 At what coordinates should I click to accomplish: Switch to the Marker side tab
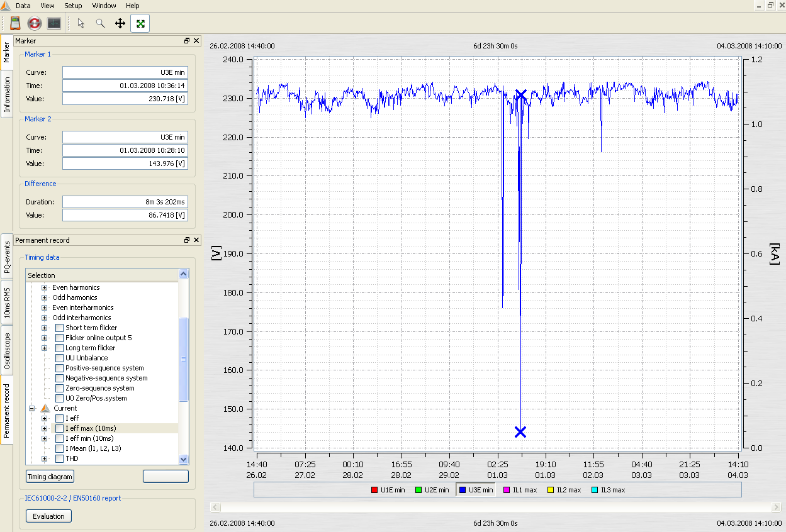point(6,51)
